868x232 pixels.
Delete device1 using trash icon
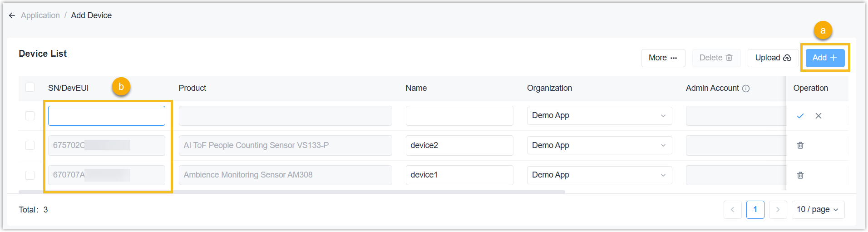pos(800,175)
